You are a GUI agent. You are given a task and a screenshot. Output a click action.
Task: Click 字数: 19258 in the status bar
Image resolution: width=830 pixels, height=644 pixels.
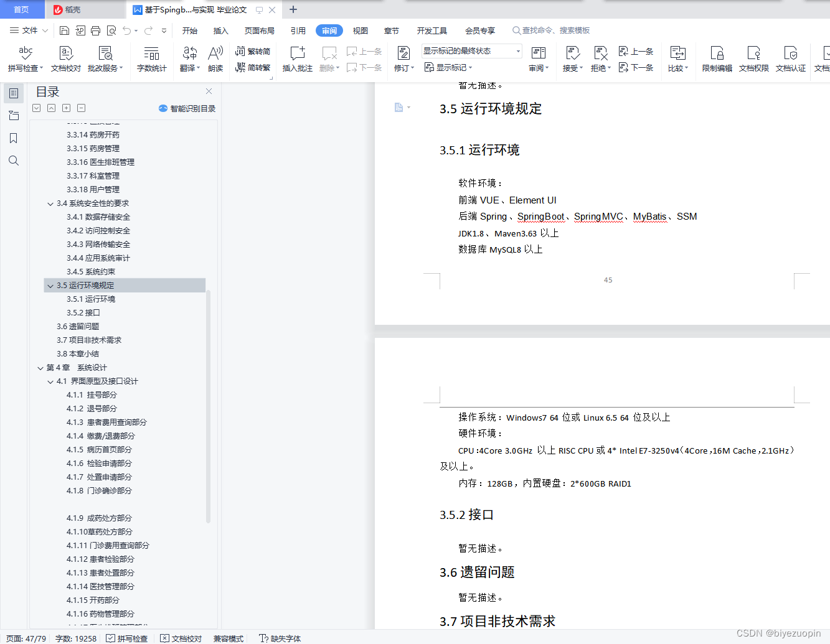[76, 638]
